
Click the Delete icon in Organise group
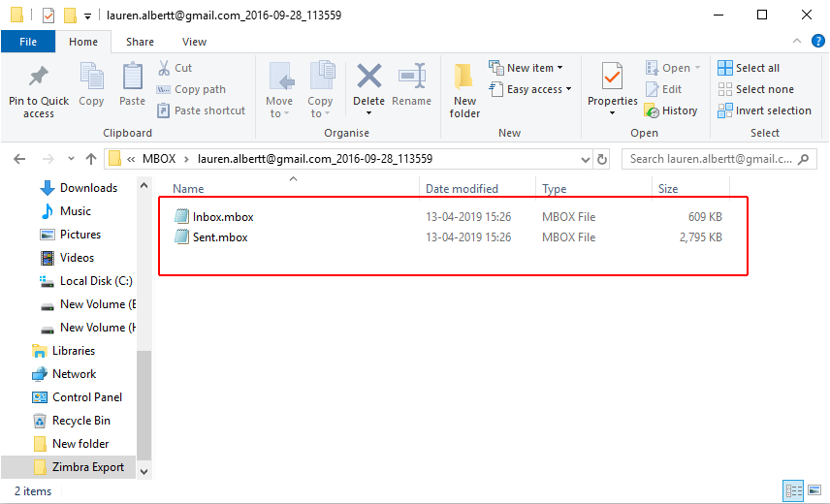(x=368, y=78)
